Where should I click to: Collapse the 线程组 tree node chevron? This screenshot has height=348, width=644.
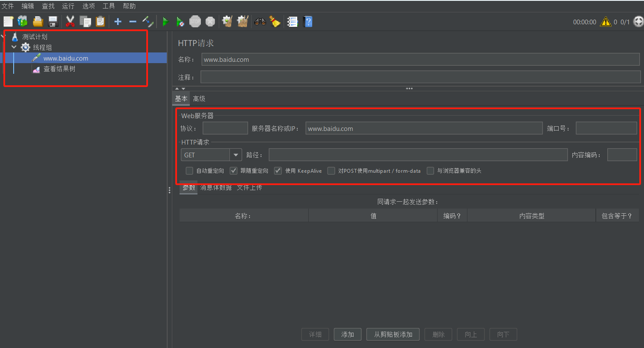pyautogui.click(x=14, y=47)
